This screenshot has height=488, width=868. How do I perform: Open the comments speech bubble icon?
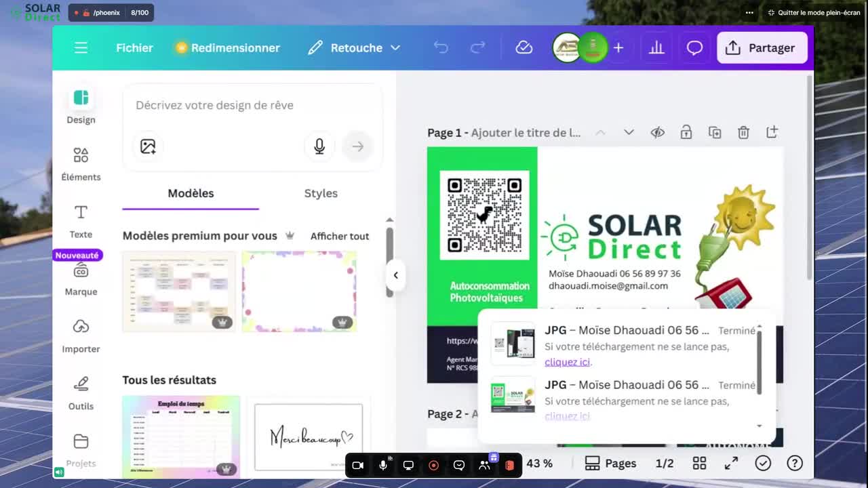click(x=694, y=48)
